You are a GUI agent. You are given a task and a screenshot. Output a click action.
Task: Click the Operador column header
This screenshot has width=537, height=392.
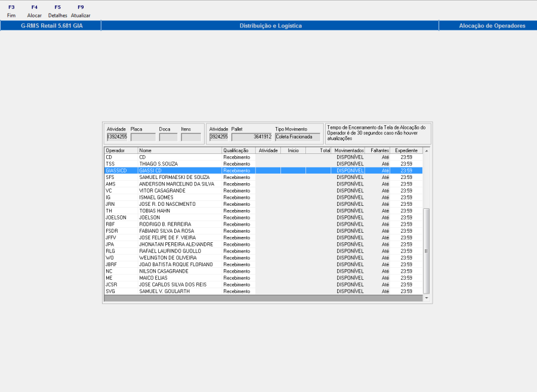pyautogui.click(x=121, y=150)
